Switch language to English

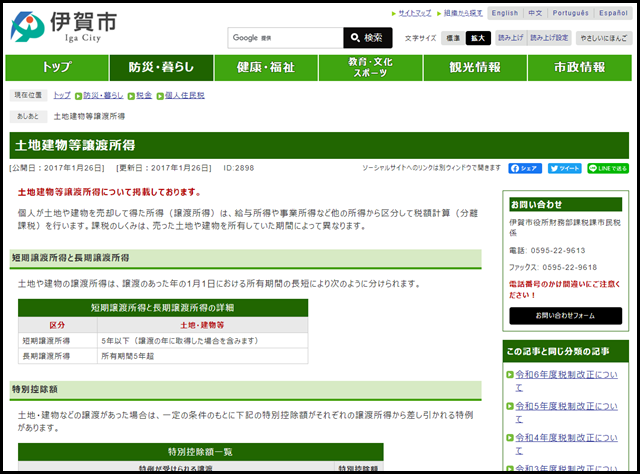tap(505, 13)
